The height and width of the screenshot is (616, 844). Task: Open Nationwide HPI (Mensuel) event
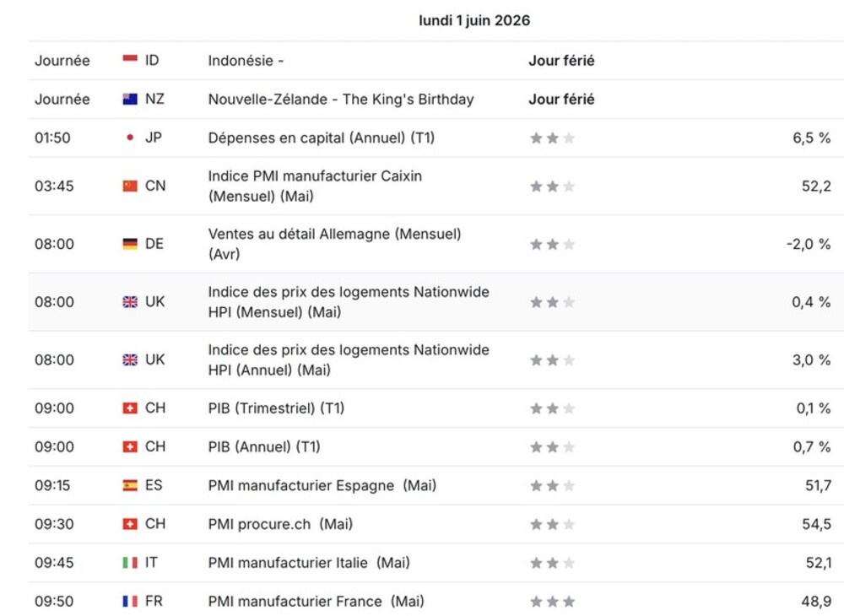(x=349, y=302)
